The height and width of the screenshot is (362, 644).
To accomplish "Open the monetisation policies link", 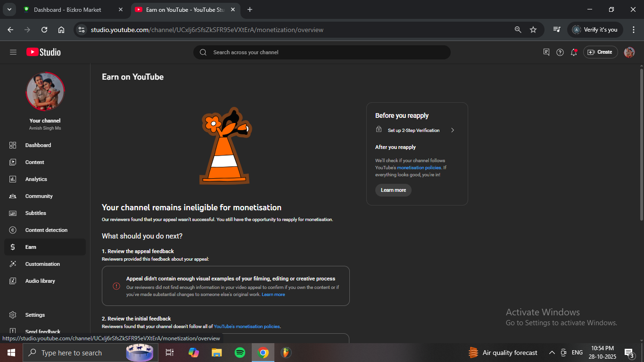I will (x=419, y=168).
